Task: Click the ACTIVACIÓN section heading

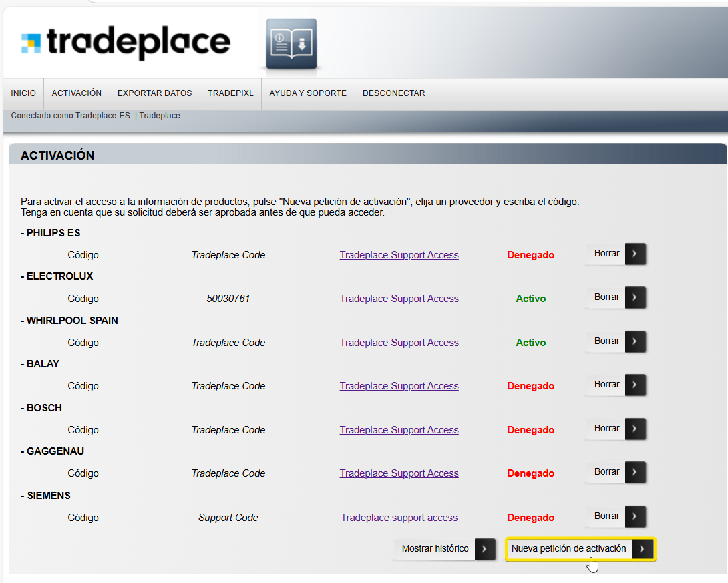Action: point(57,156)
